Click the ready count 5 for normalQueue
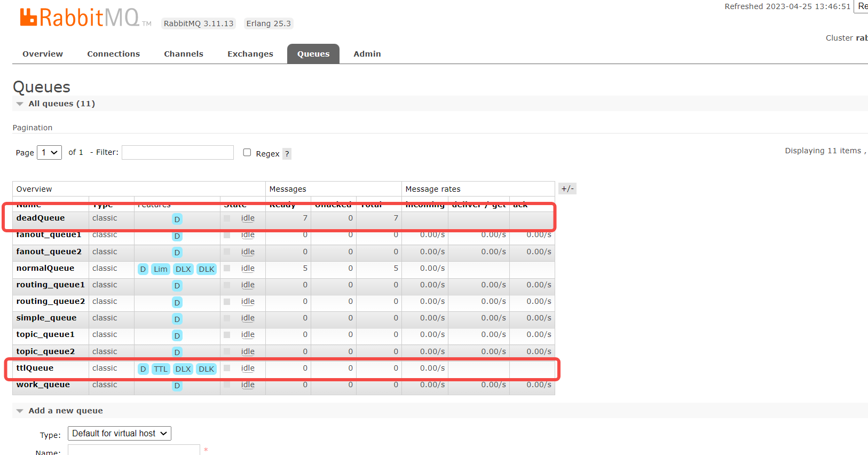 pyautogui.click(x=305, y=268)
